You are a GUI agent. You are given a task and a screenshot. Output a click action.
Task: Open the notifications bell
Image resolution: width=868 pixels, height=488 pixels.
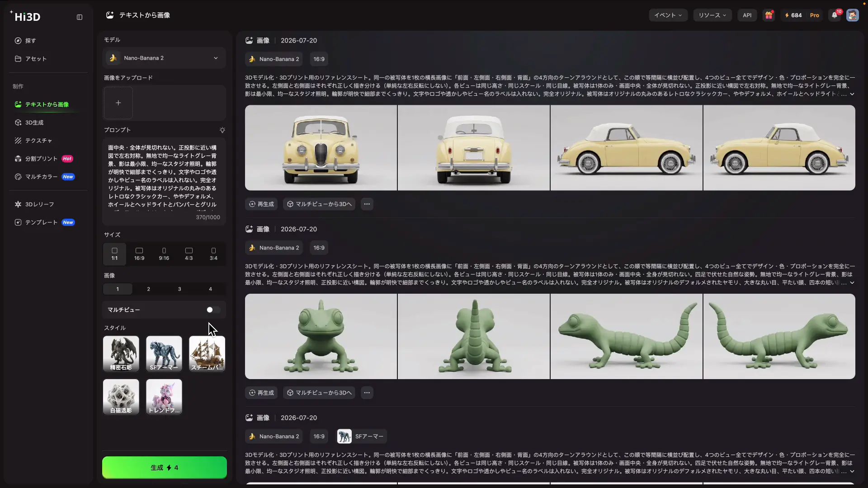(x=835, y=15)
